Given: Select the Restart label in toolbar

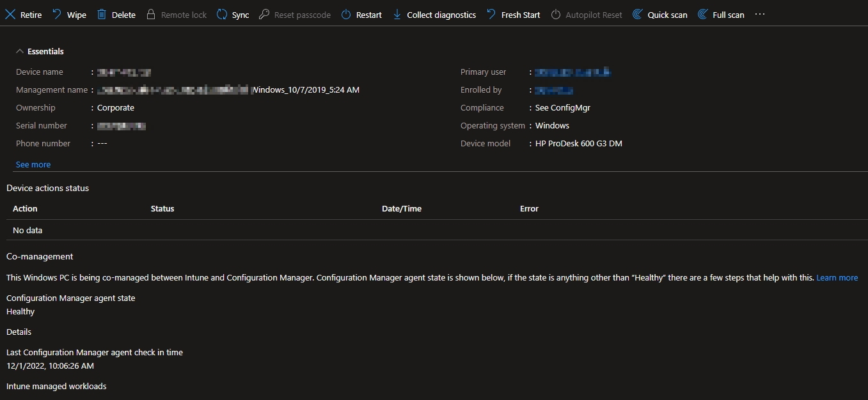Looking at the screenshot, I should pyautogui.click(x=369, y=15).
